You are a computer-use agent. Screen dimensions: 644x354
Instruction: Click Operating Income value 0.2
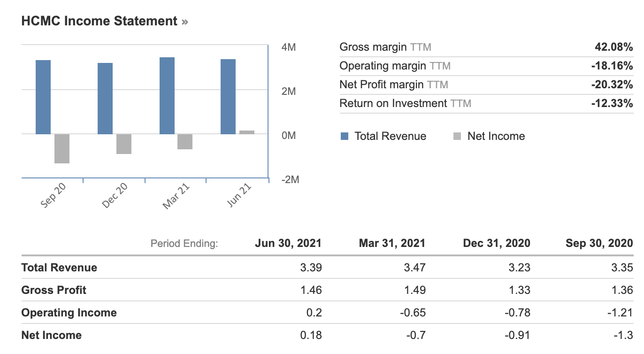pos(314,313)
